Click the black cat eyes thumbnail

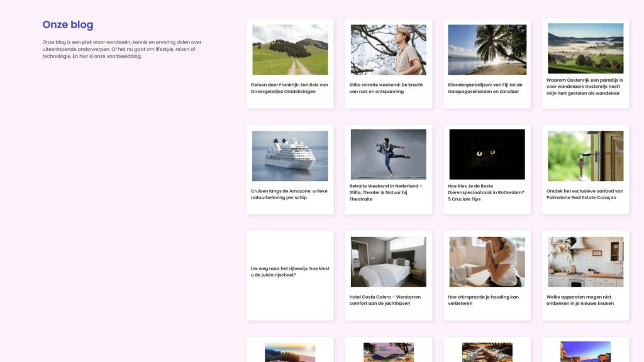pos(487,155)
